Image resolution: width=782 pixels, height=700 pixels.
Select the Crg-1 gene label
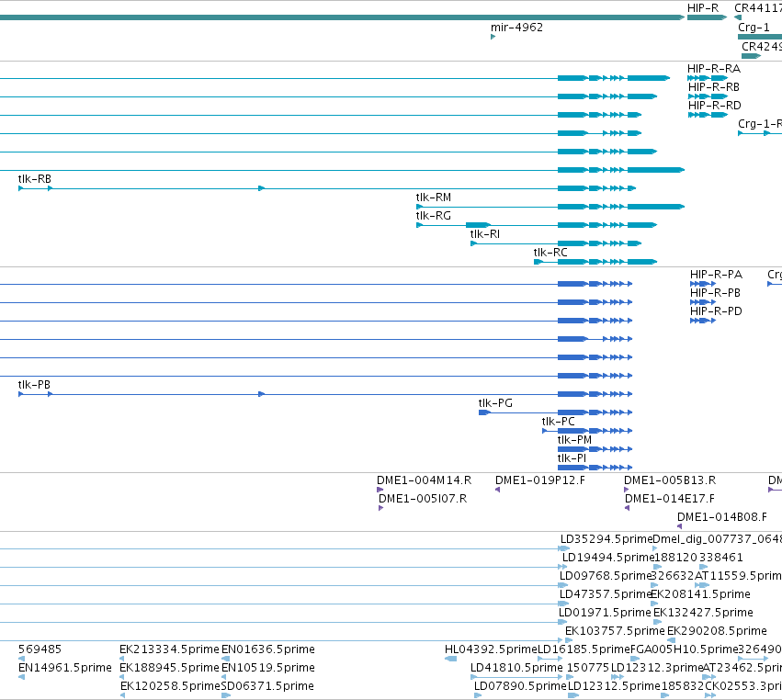coord(754,28)
